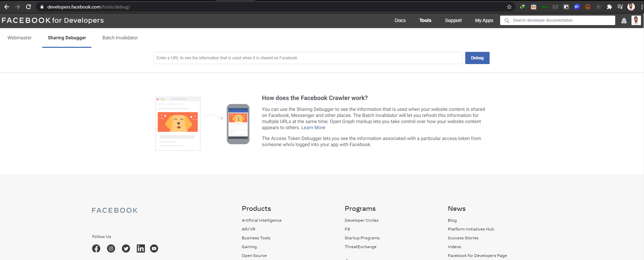Click the browser forward arrow
644x260 pixels.
click(x=18, y=7)
